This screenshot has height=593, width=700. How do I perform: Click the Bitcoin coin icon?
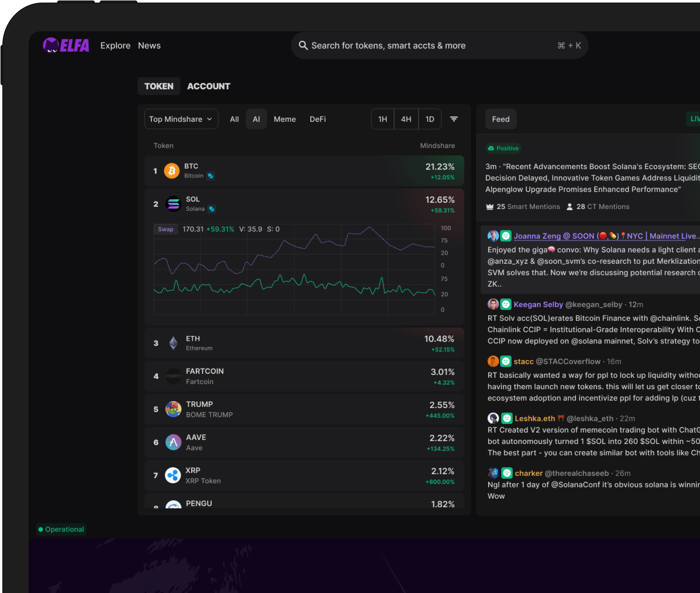172,171
